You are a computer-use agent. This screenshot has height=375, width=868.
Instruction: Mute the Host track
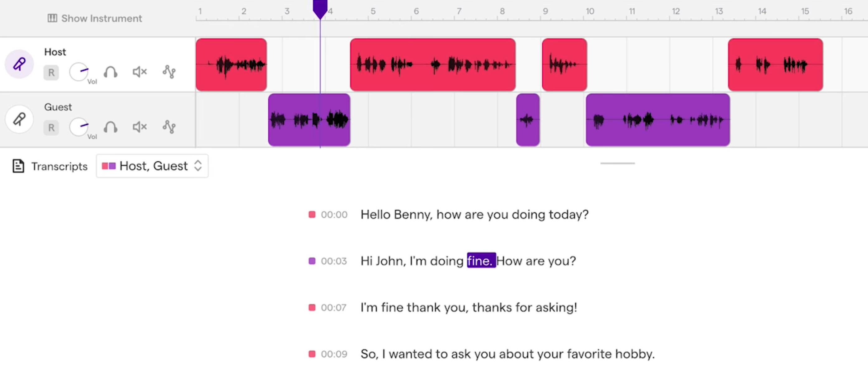point(140,72)
